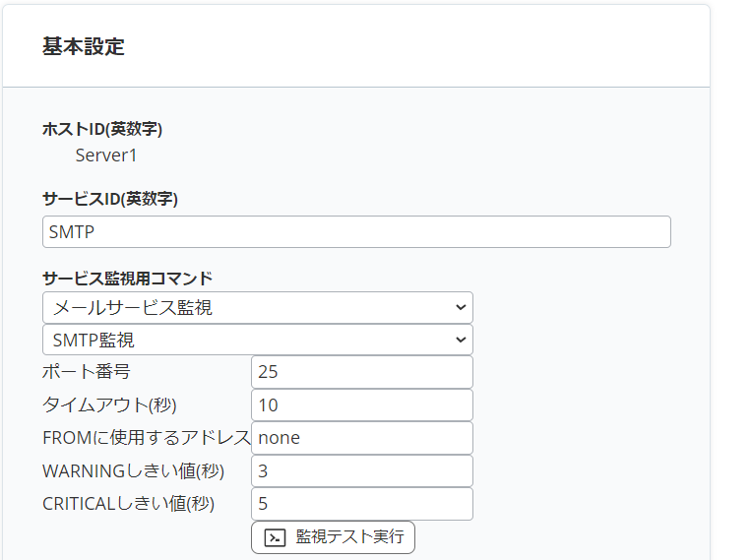750x560 pixels.
Task: Focus the WARNING threshold field showing 3
Action: click(x=361, y=471)
